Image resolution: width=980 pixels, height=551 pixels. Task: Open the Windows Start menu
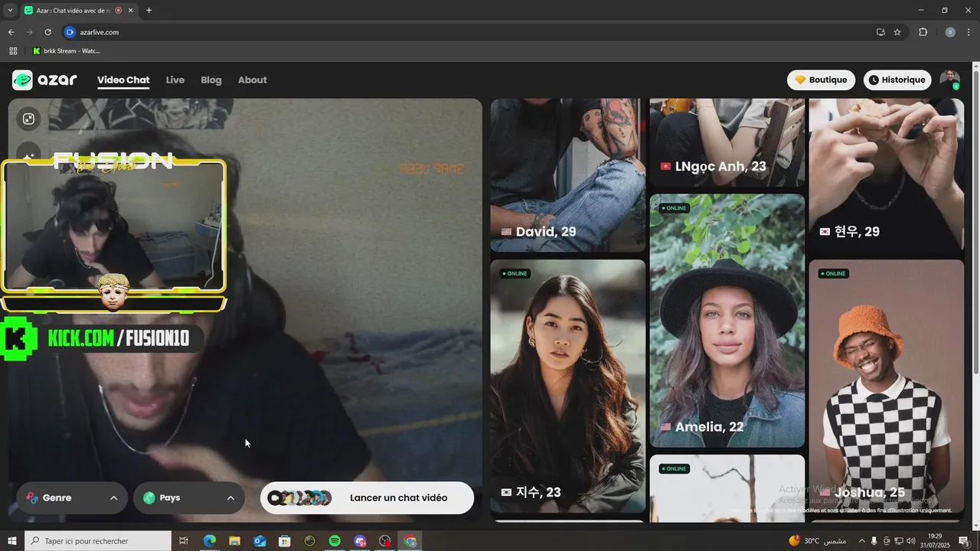(11, 541)
